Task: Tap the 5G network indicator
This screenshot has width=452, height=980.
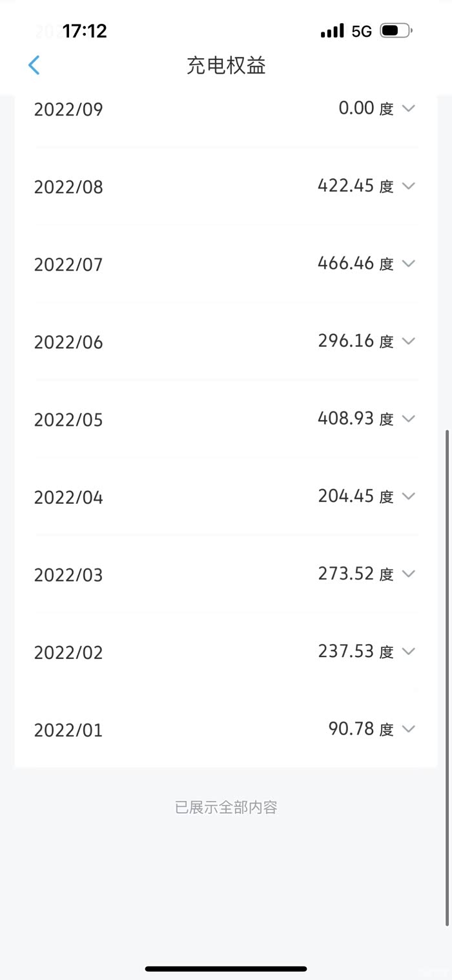Action: pos(362,32)
